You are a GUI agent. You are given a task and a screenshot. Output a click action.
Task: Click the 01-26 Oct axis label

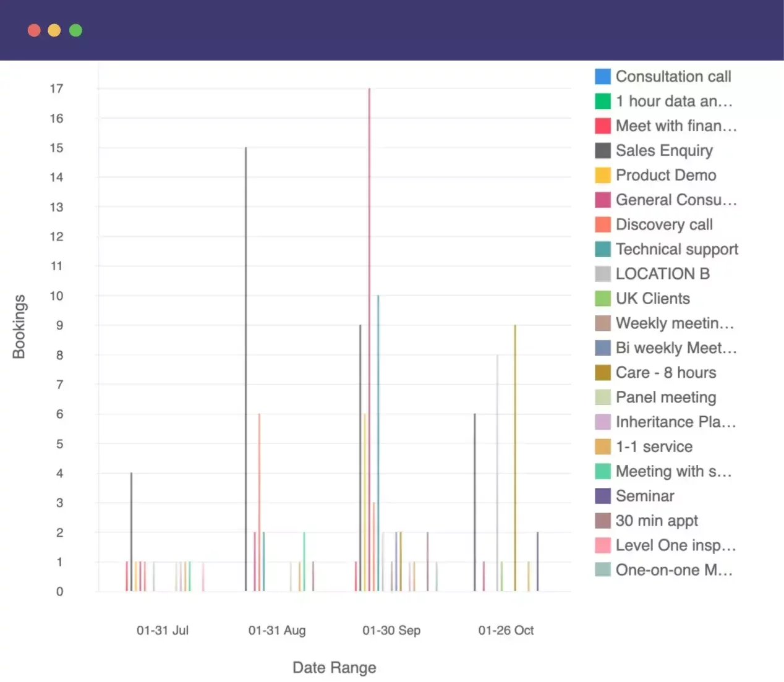click(506, 631)
